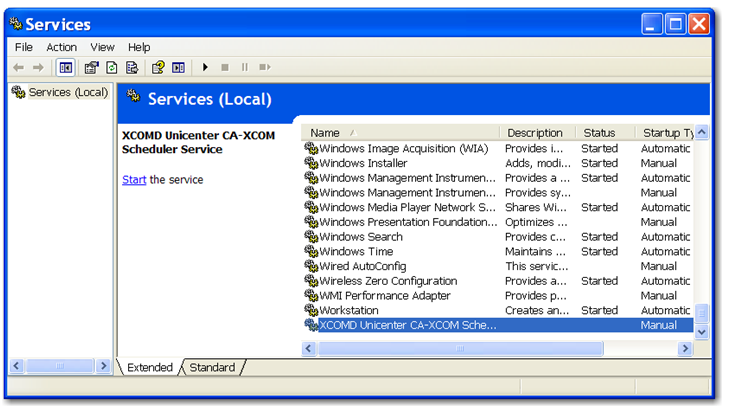Screen dimensions: 729x411
Task: Open the Properties toolbar icon
Action: coord(91,68)
